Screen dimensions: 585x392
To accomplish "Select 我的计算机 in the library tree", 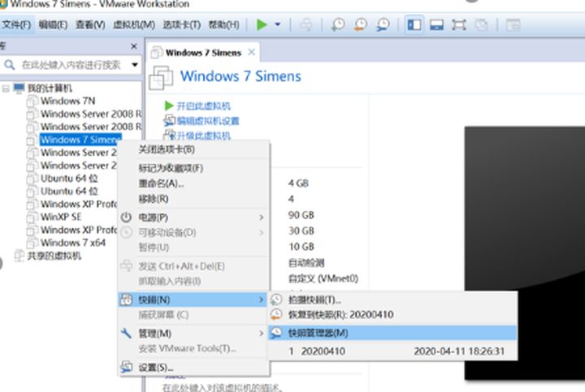I will pyautogui.click(x=50, y=88).
